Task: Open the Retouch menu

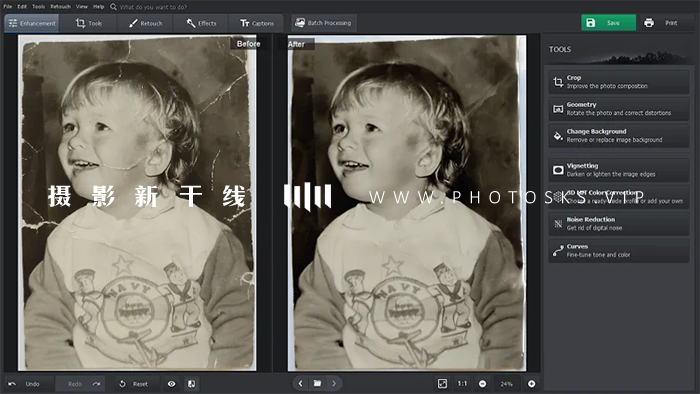Action: tap(60, 7)
